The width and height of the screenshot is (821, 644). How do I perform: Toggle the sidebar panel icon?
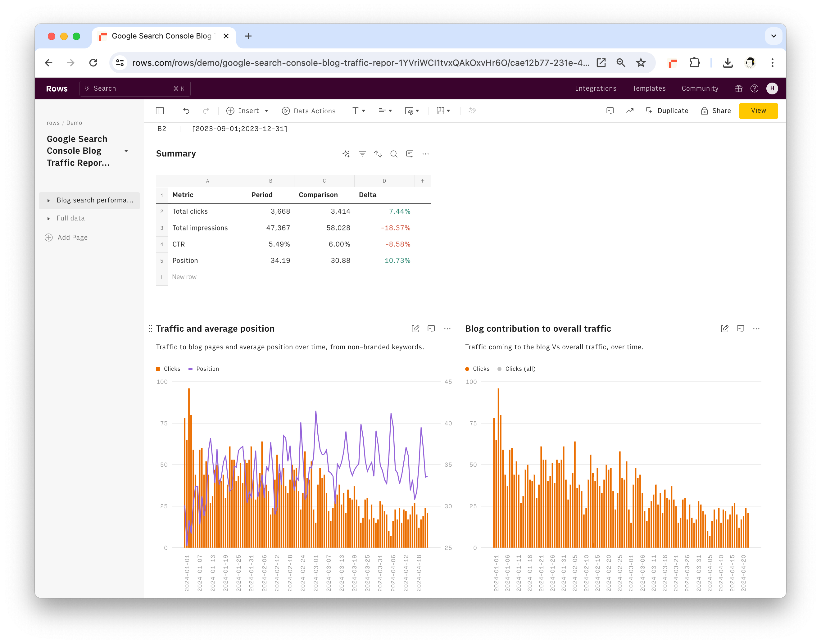pos(160,111)
